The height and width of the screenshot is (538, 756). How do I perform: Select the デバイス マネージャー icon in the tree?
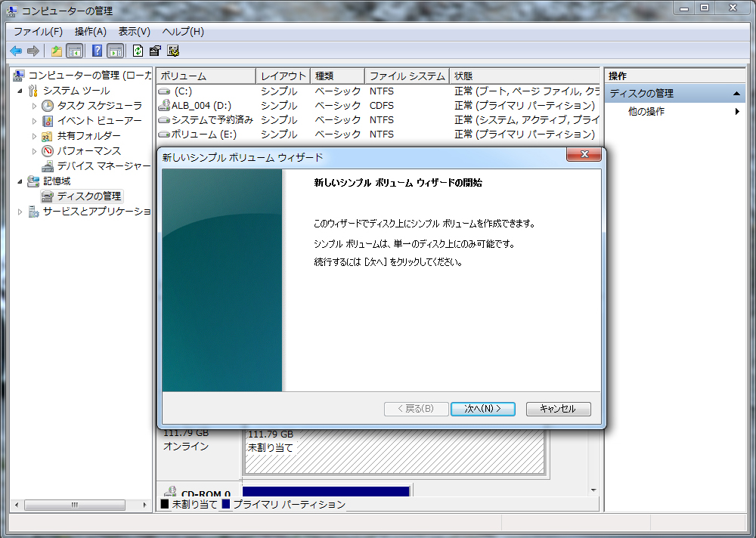[x=47, y=165]
